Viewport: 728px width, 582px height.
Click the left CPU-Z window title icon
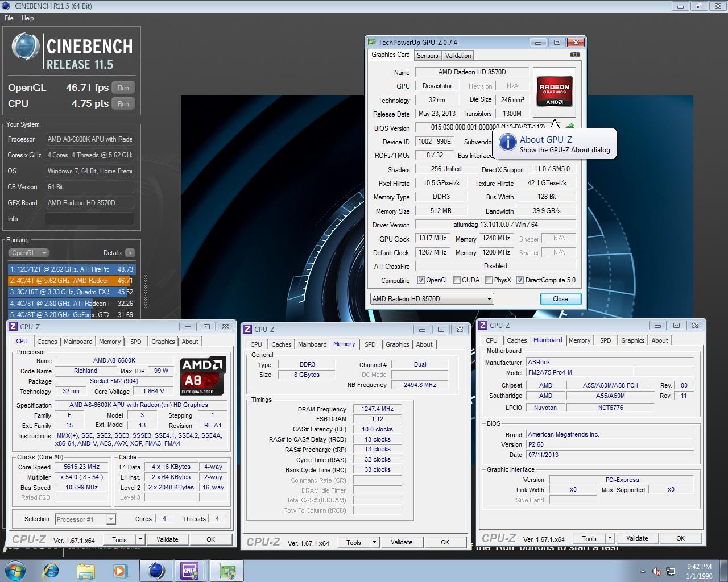click(x=13, y=326)
